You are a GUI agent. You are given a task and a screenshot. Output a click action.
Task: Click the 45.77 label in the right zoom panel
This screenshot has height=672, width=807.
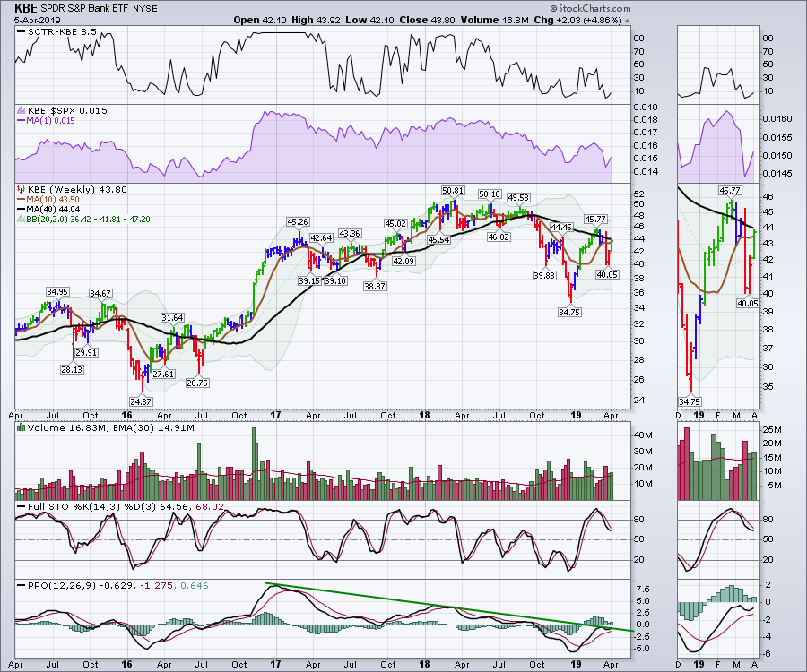click(x=730, y=190)
